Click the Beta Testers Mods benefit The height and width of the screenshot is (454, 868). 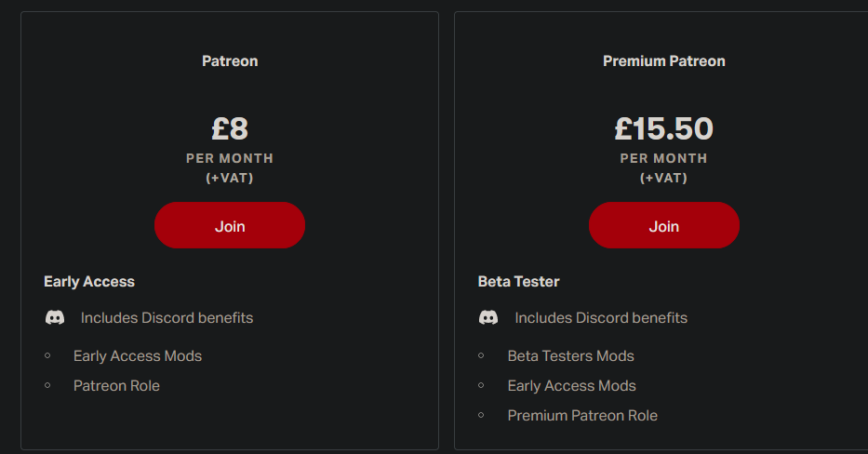pos(570,356)
